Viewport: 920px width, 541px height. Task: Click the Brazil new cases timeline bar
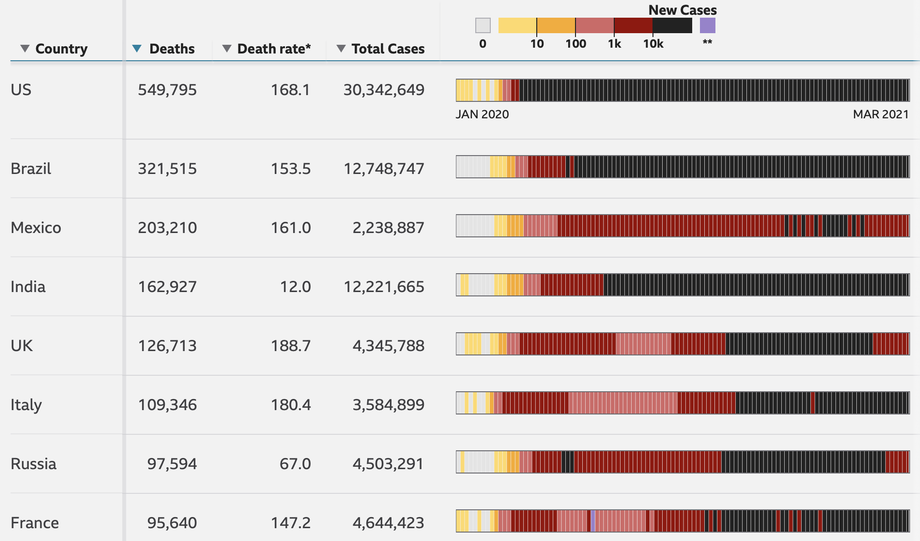pyautogui.click(x=683, y=167)
